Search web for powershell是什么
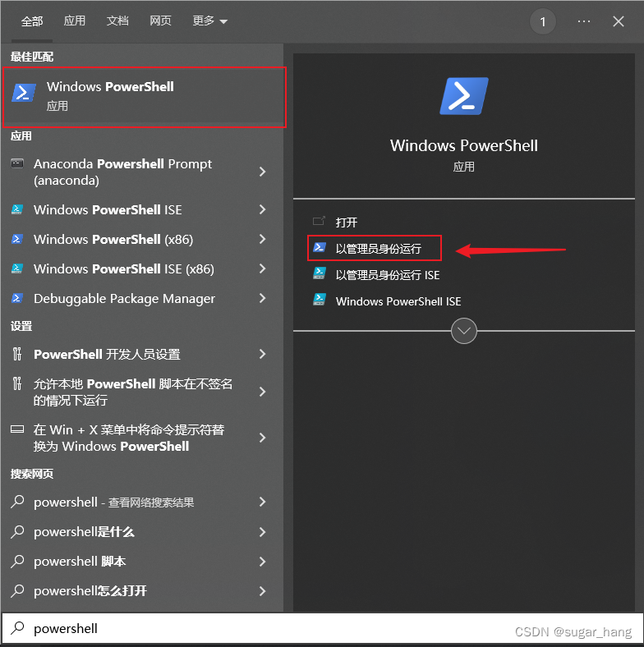The height and width of the screenshot is (647, 644). click(x=85, y=532)
